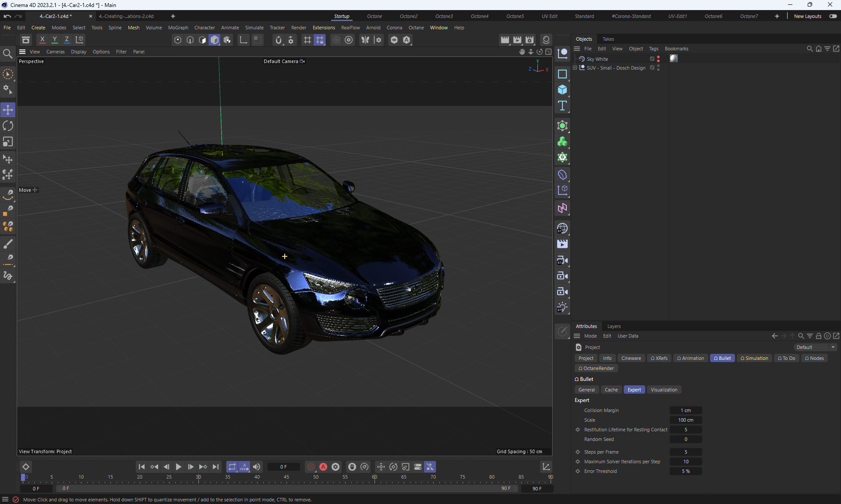
Task: Toggle X axis lock
Action: pos(42,40)
